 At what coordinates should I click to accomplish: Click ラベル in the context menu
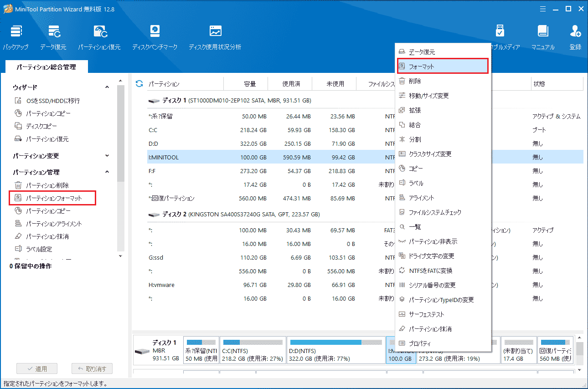pos(443,183)
